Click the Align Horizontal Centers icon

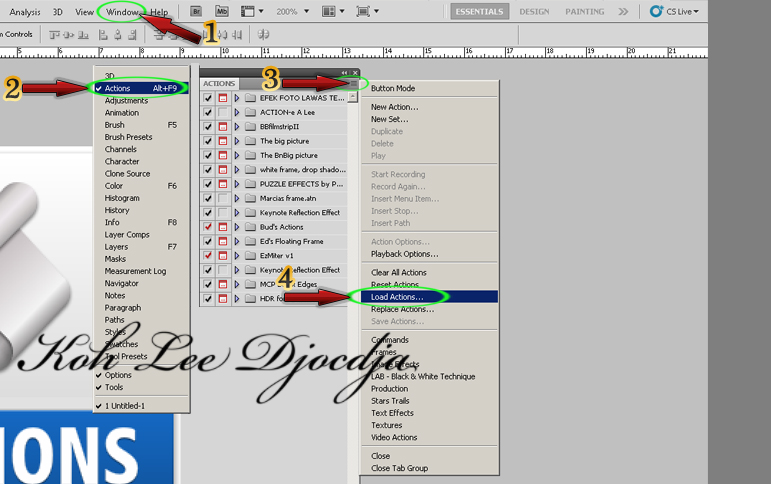pyautogui.click(x=118, y=34)
